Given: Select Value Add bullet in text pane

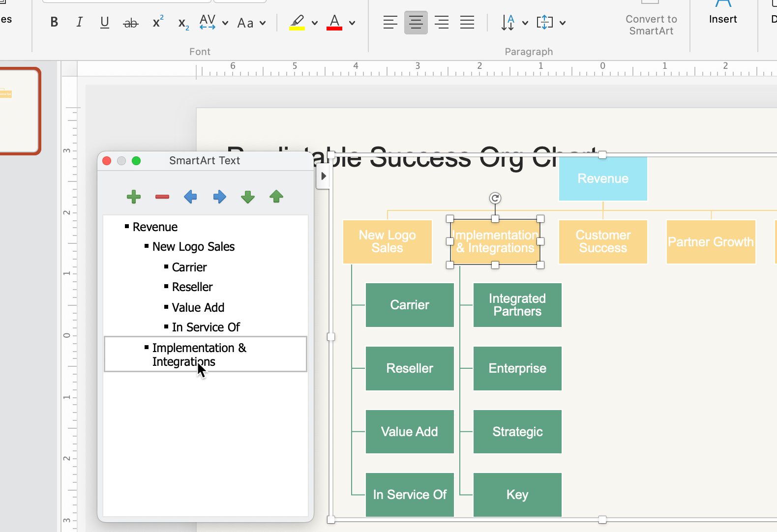Looking at the screenshot, I should [198, 308].
